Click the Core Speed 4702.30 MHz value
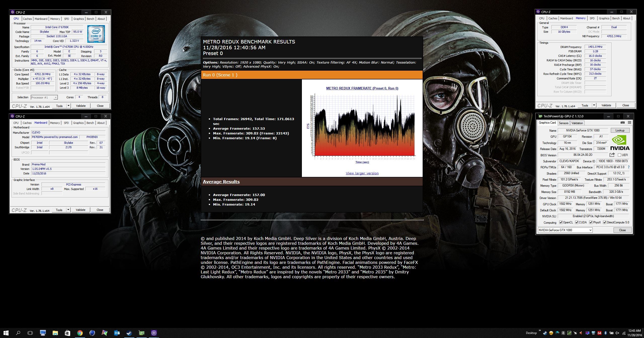The height and width of the screenshot is (338, 644). coord(43,74)
